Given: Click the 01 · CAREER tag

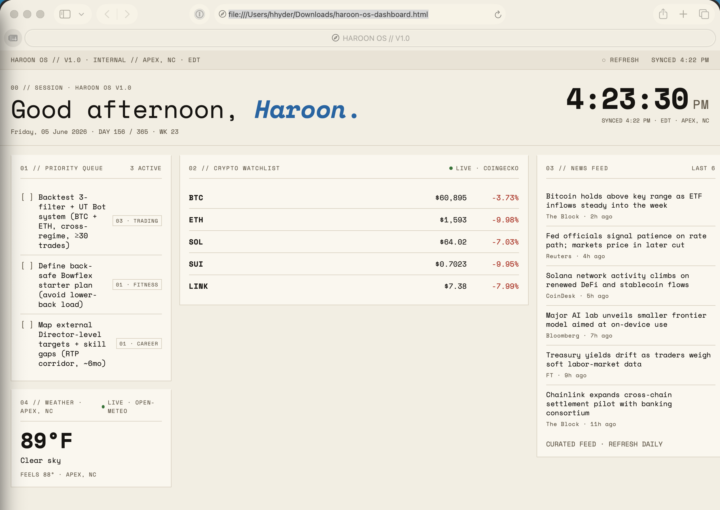Looking at the screenshot, I should pos(139,343).
